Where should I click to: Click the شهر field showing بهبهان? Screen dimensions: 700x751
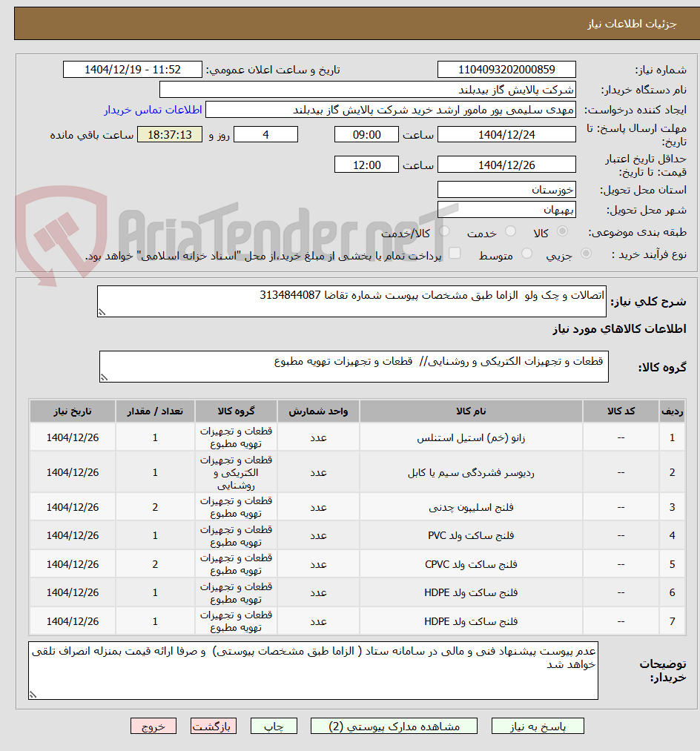coord(506,210)
